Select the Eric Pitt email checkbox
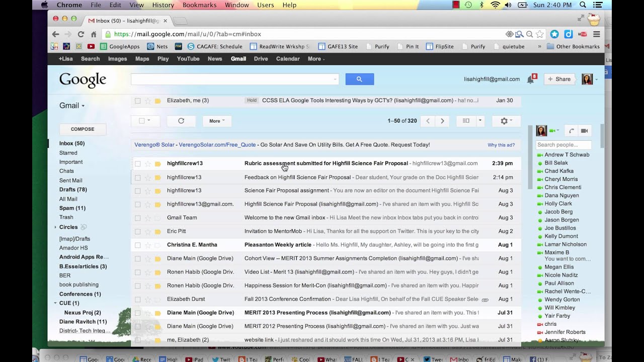Screen dimensions: 644x362 tap(137, 231)
